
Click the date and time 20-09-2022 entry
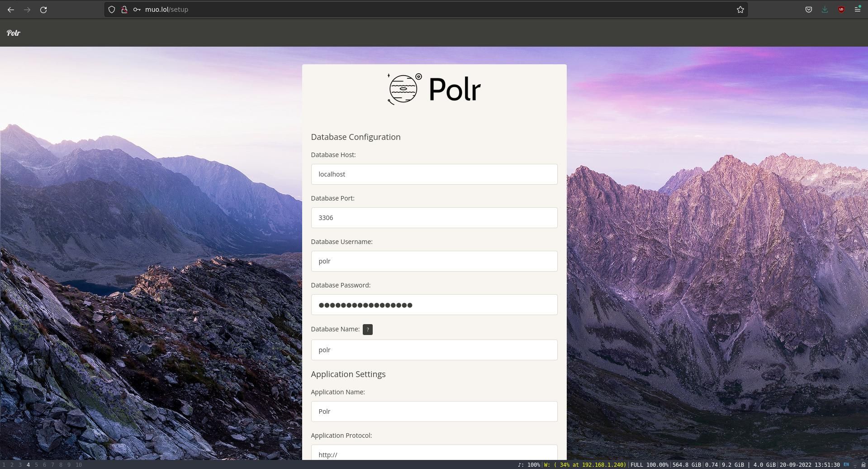coord(810,465)
